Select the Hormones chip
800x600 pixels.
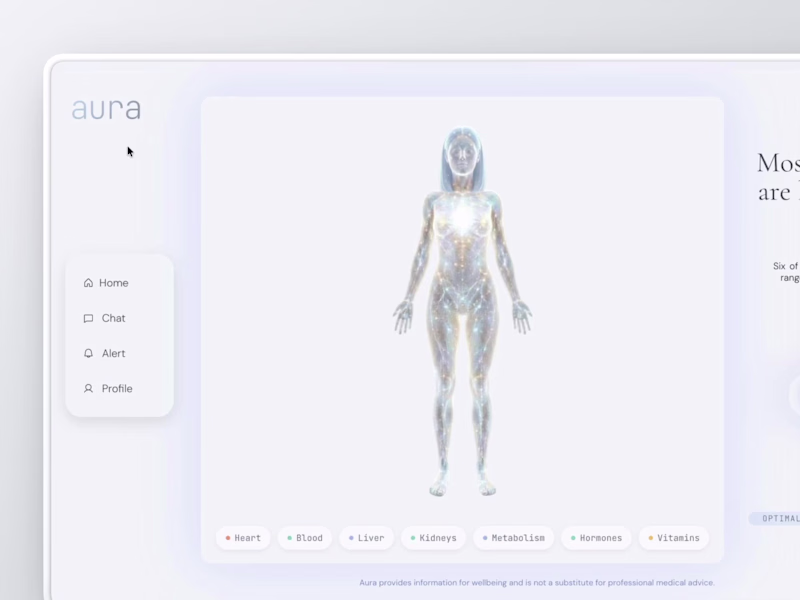[x=596, y=538]
